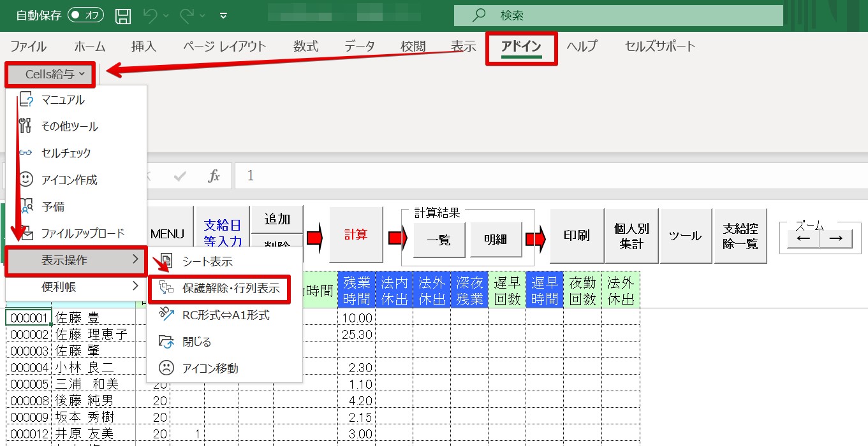Click the Save floppy disk icon
The height and width of the screenshot is (446, 868).
124,15
